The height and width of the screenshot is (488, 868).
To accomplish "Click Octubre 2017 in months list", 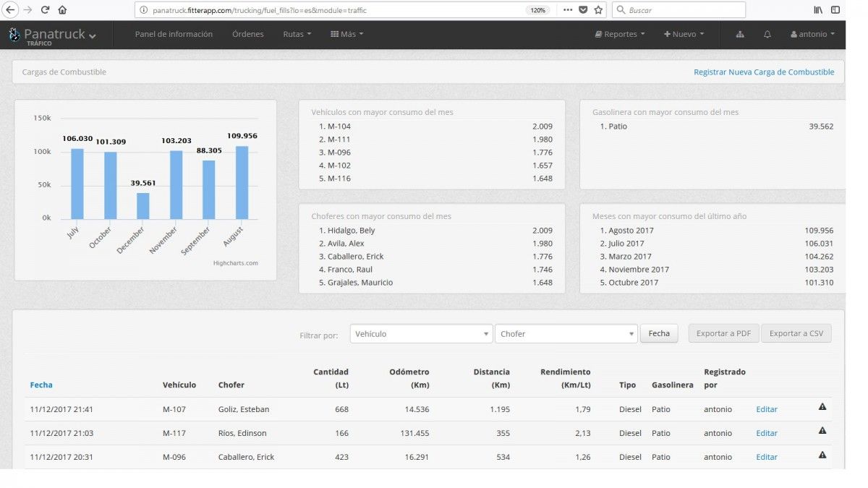I will (x=633, y=283).
